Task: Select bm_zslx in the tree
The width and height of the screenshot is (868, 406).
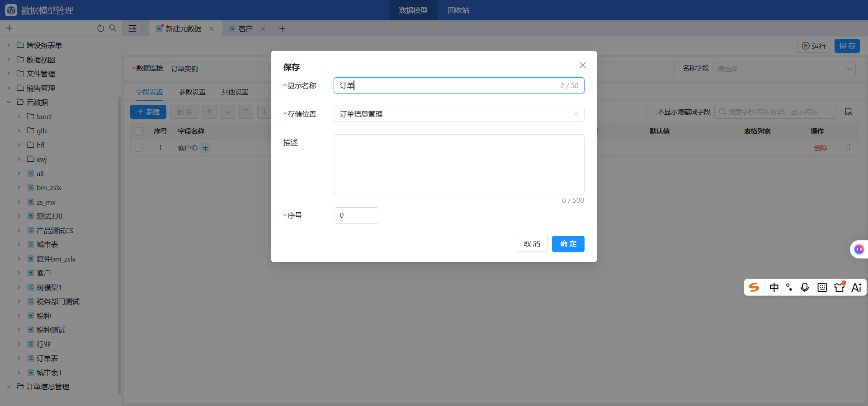Action: pos(49,188)
